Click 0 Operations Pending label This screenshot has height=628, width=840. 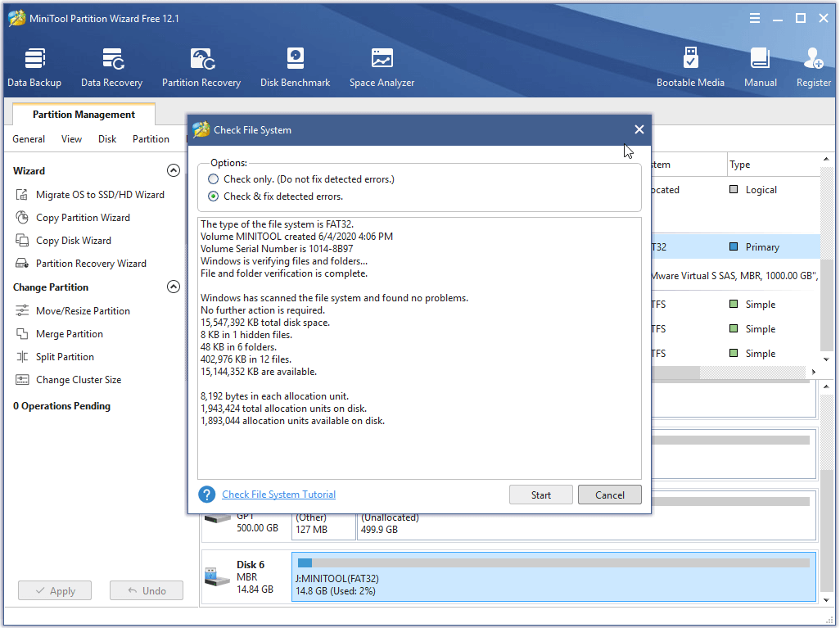pyautogui.click(x=61, y=405)
